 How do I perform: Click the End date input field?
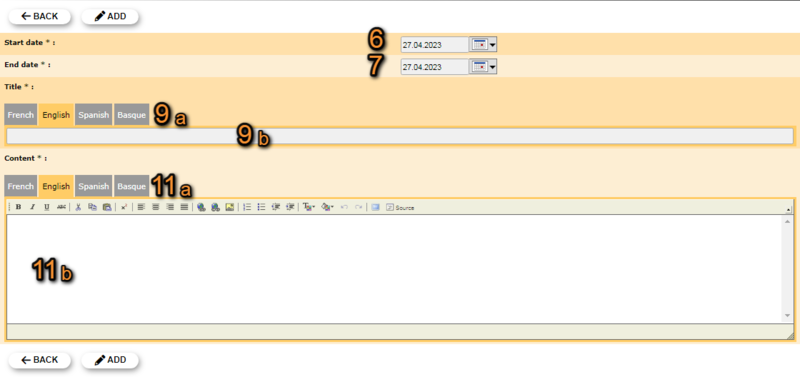434,67
